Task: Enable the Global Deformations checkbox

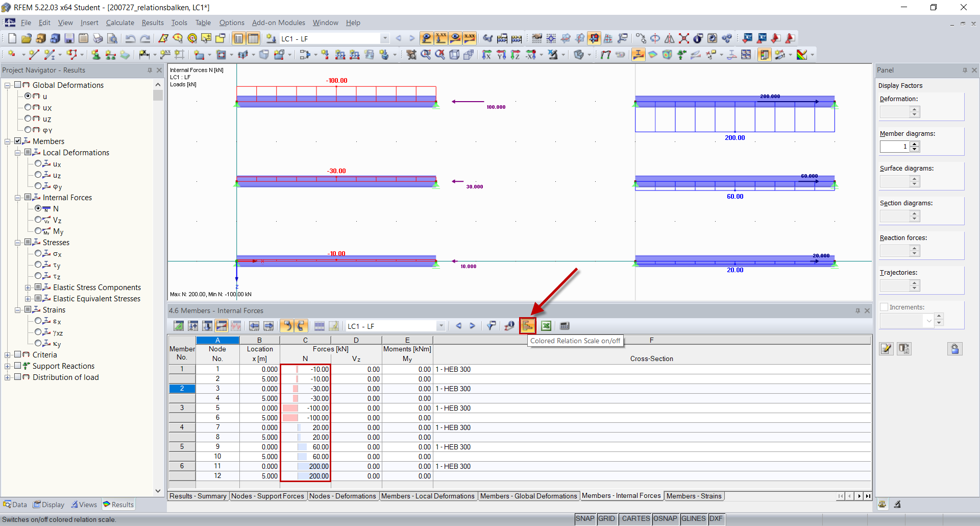Action: click(x=18, y=85)
